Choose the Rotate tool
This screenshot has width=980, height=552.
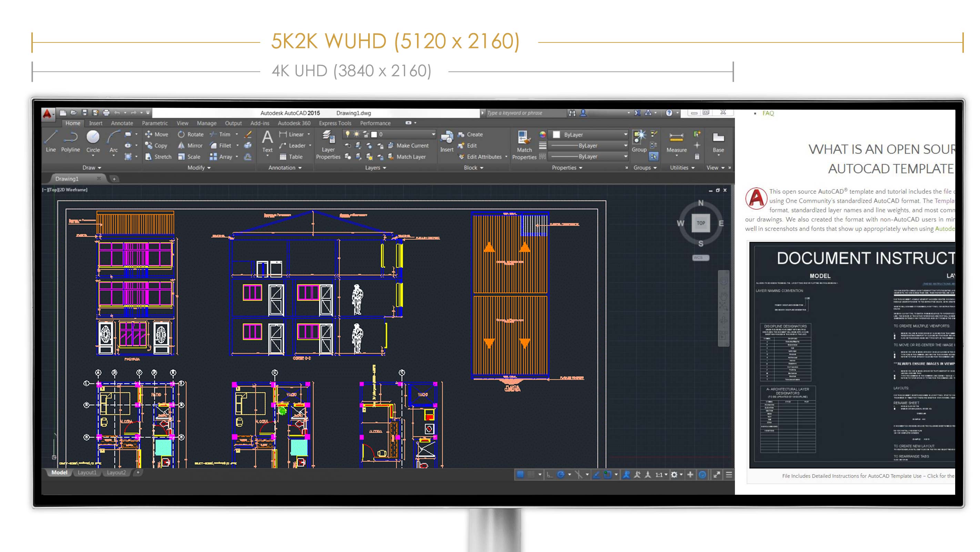[x=191, y=135]
